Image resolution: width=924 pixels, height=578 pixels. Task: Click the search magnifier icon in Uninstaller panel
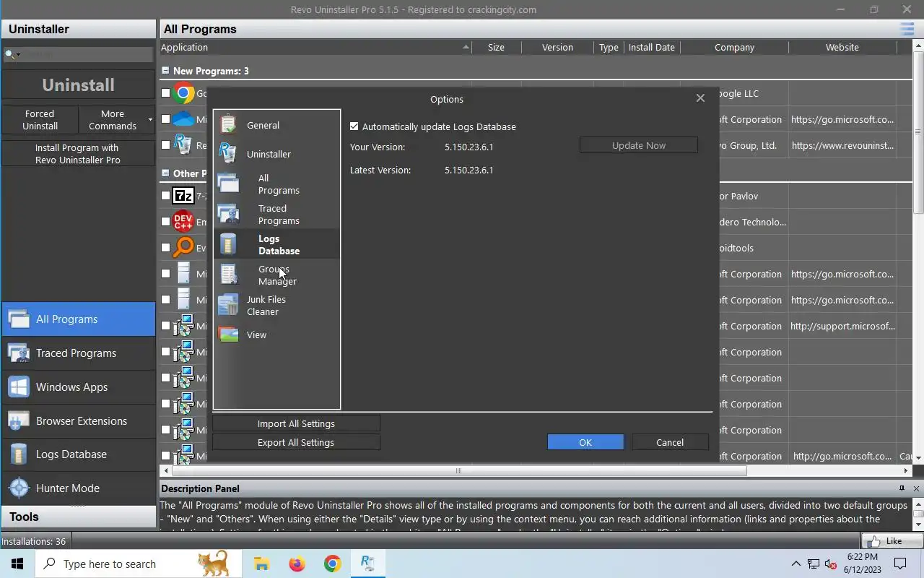click(9, 54)
